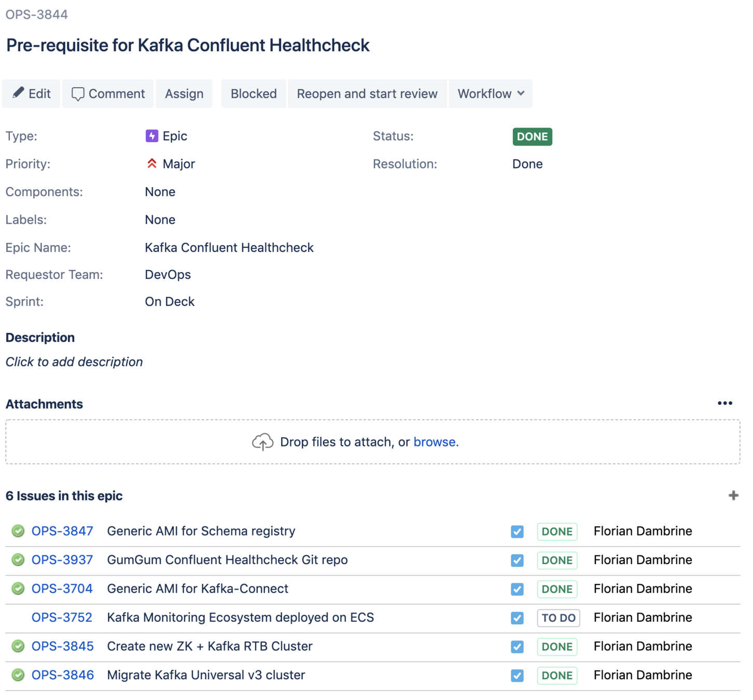Image resolution: width=753 pixels, height=700 pixels.
Task: Open issue OPS-3937 link
Action: (x=62, y=560)
